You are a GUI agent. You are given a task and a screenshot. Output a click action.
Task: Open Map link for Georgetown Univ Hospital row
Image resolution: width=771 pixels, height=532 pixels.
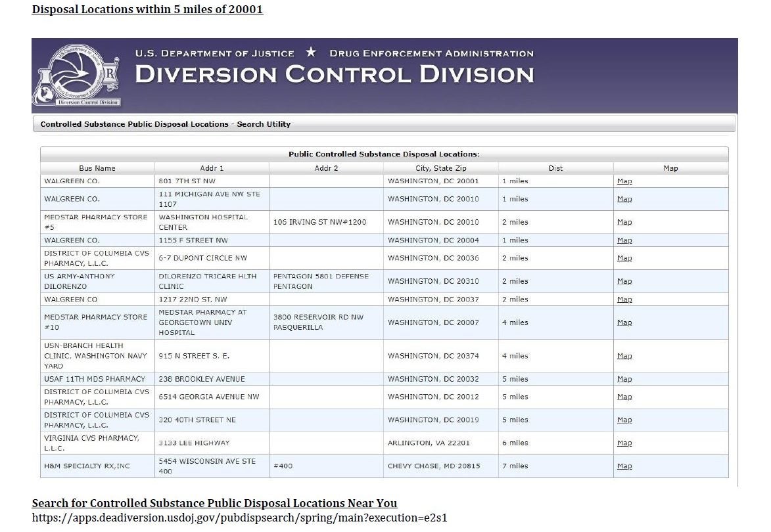point(624,322)
